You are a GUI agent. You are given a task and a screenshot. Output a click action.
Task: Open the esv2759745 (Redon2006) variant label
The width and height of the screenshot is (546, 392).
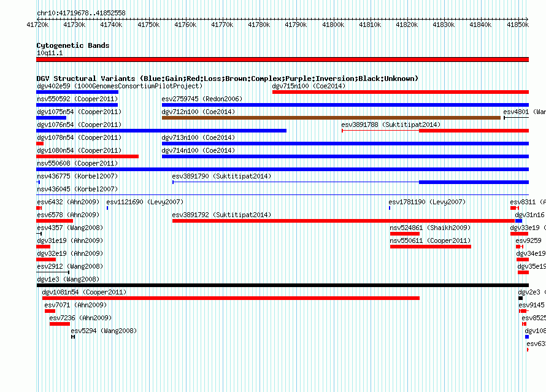pyautogui.click(x=202, y=99)
